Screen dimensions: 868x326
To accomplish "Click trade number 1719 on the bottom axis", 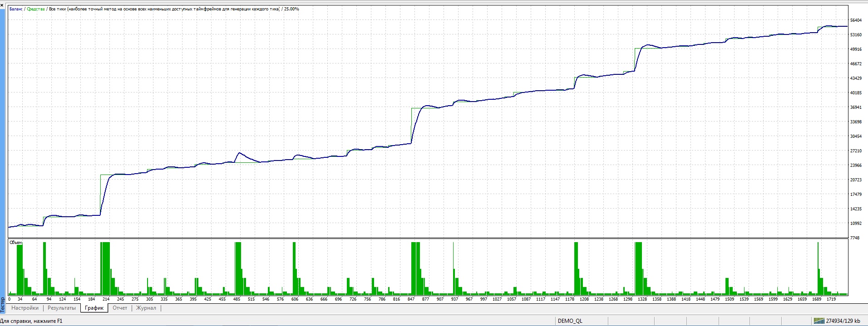I will pyautogui.click(x=831, y=299).
